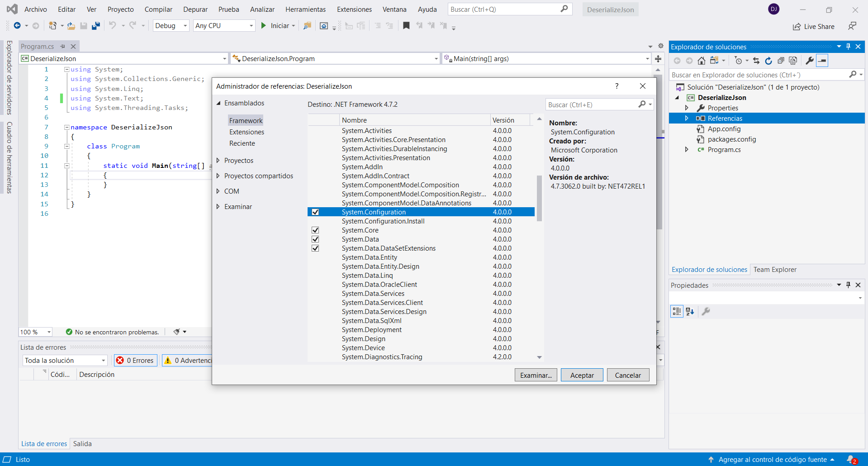868x466 pixels.
Task: Expand the Proyectos section in the reference manager
Action: (218, 161)
